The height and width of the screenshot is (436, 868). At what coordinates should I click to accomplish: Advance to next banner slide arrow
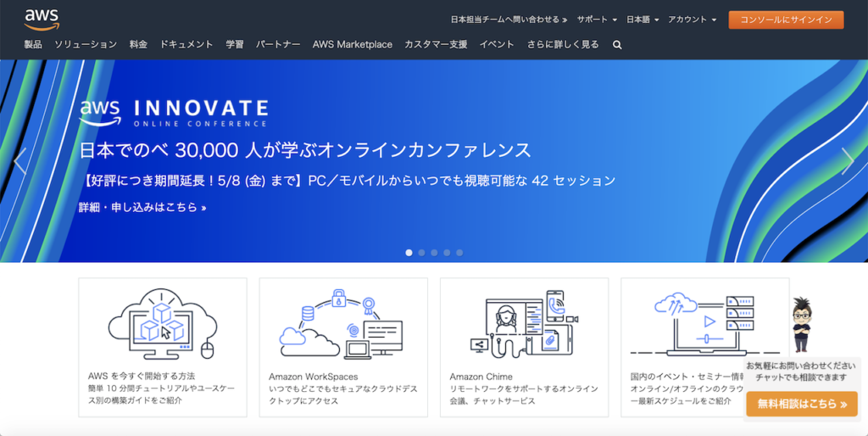pyautogui.click(x=847, y=161)
